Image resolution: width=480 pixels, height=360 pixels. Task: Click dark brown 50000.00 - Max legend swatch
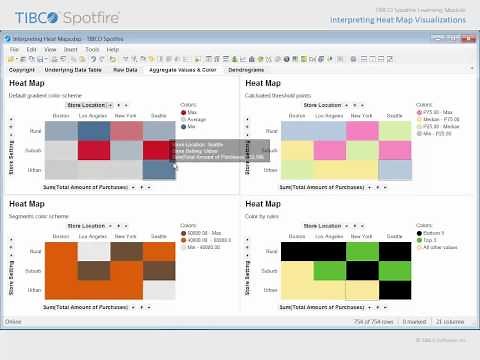183,233
